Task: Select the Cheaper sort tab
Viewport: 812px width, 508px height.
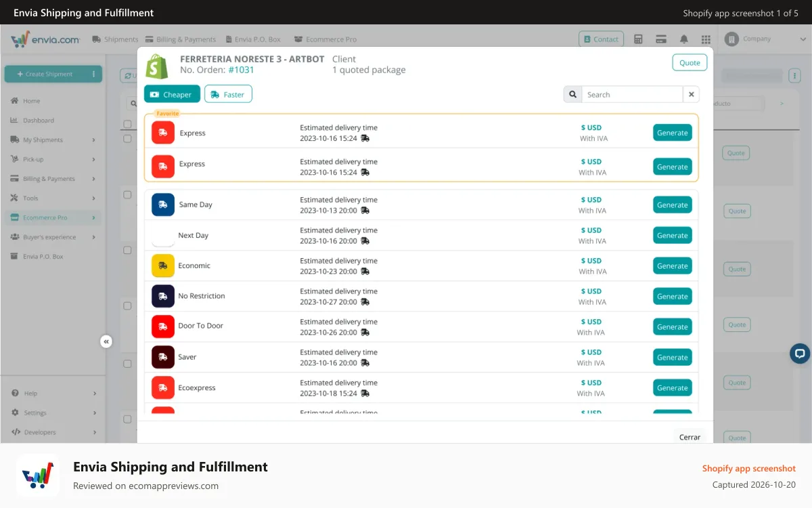Action: [x=172, y=94]
